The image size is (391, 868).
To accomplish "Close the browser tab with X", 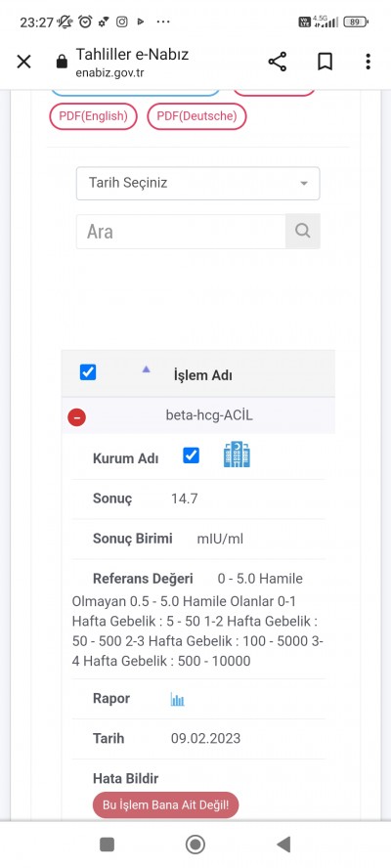I will (23, 62).
